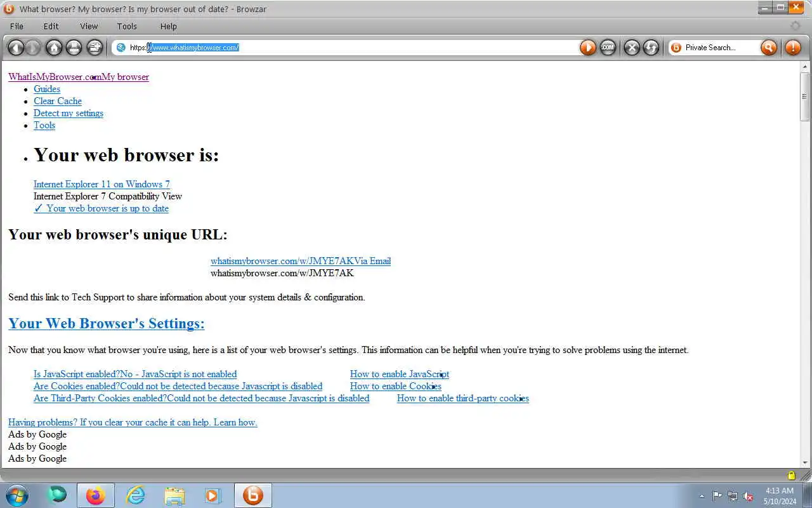Click the yellow padlock status icon
Screen dimensions: 812x508
791,476
